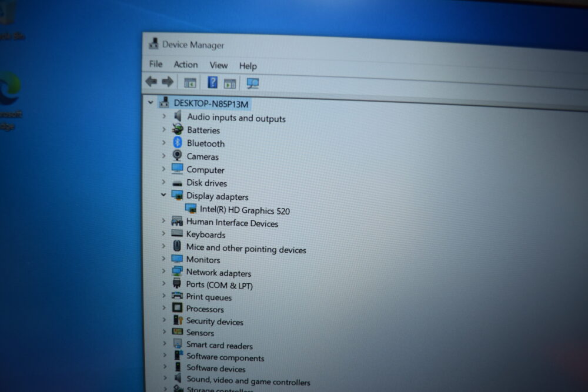Click the Keyboards category icon
588x392 pixels.
(x=177, y=233)
